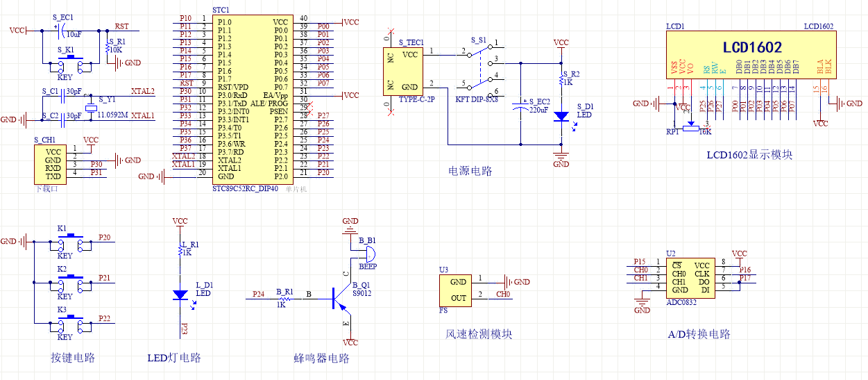Select the L_D1 LED in LED circuit
This screenshot has height=380, width=868.
tap(180, 295)
